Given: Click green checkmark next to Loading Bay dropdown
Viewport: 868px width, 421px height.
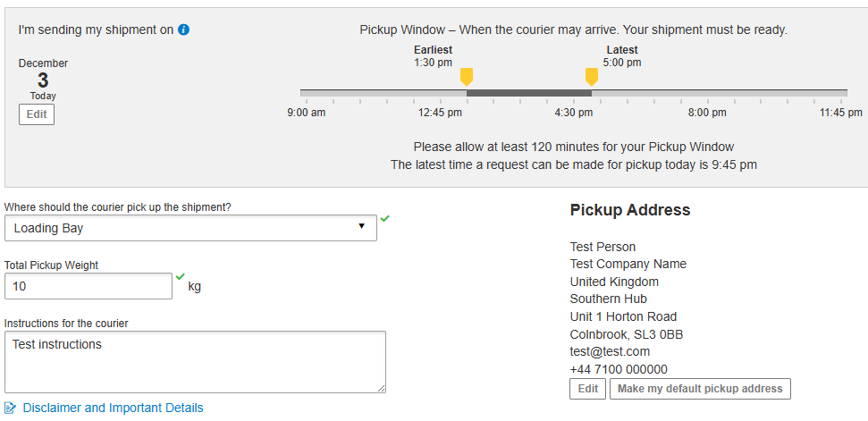Looking at the screenshot, I should click(385, 217).
